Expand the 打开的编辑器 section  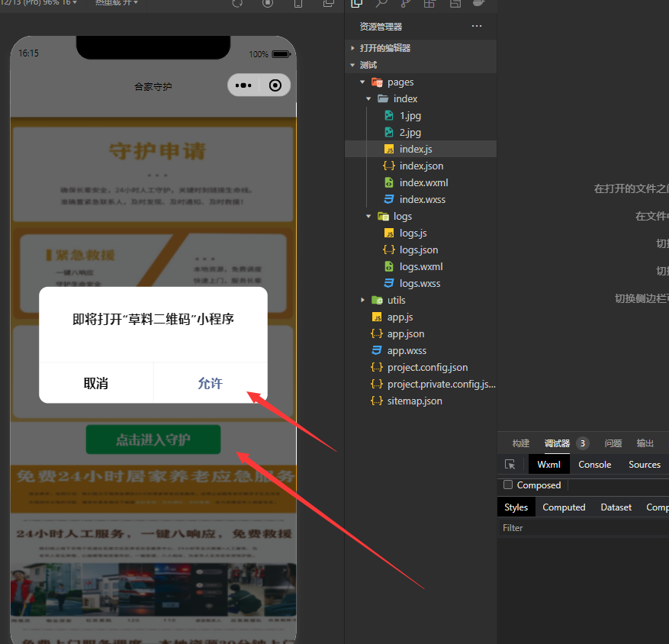[352, 48]
